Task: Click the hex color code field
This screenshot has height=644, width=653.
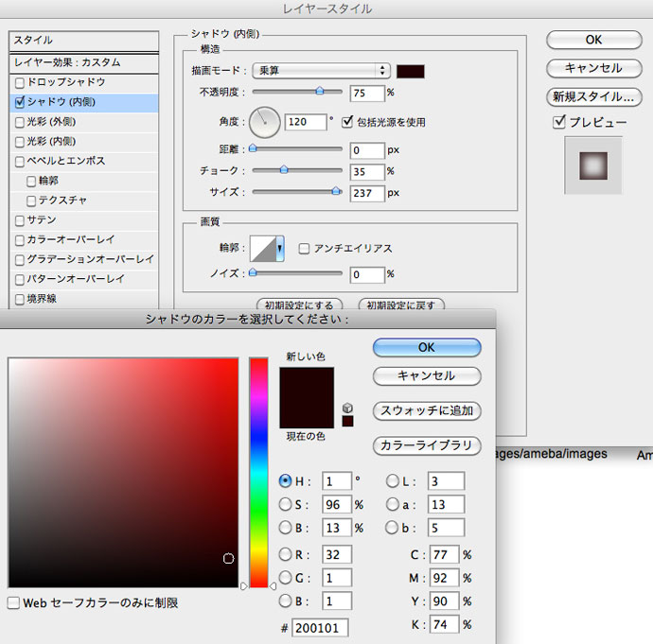Action: [320, 628]
